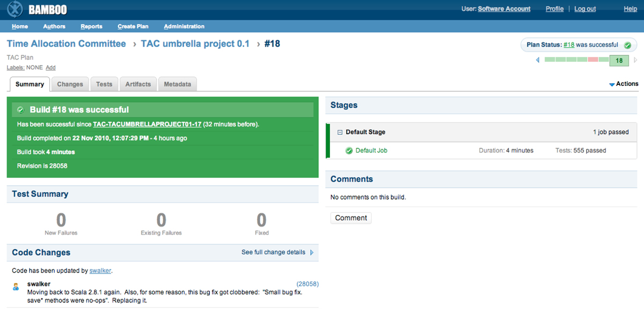The image size is (644, 335).
Task: Open TAC-TACUMBRELLAPROJECT01-17 build link
Action: (x=147, y=125)
